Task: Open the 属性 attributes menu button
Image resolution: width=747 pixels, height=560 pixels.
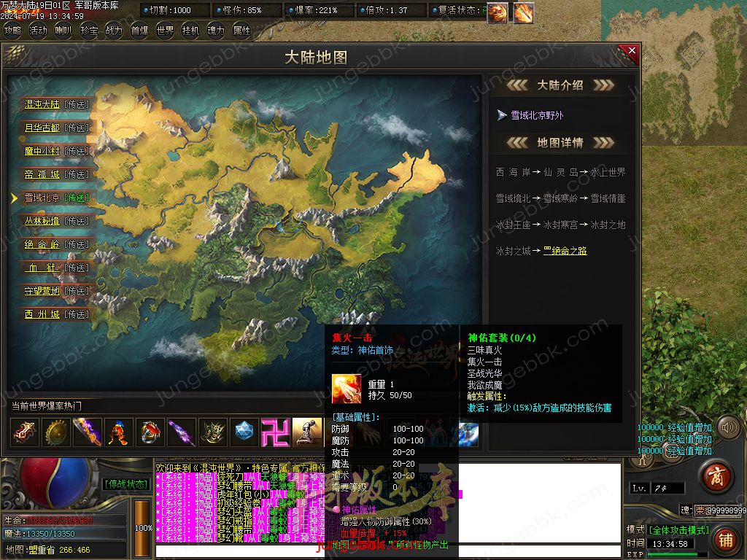Action: pos(241,31)
